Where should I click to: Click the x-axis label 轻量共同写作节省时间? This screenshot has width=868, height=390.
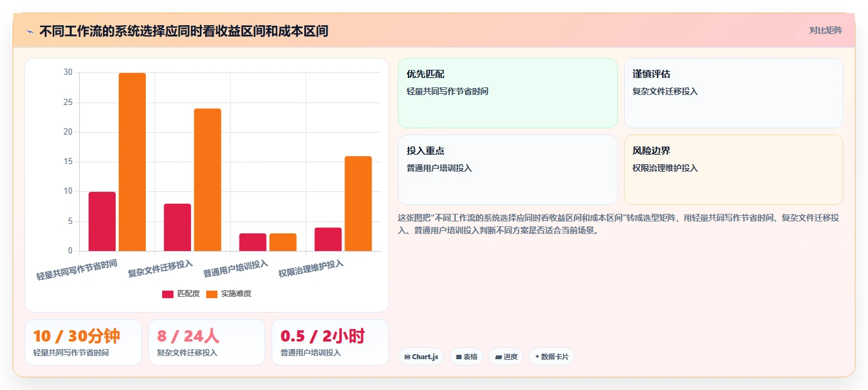[77, 270]
